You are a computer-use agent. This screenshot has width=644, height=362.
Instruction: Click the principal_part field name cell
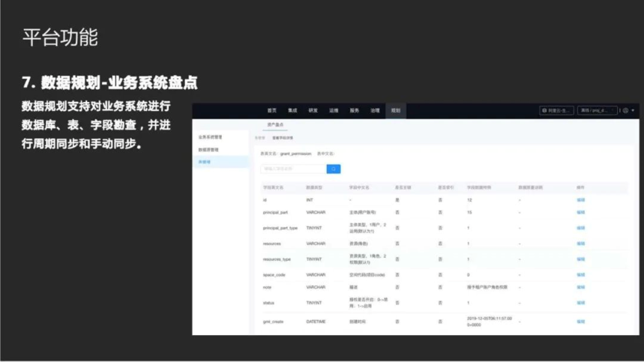coord(275,212)
